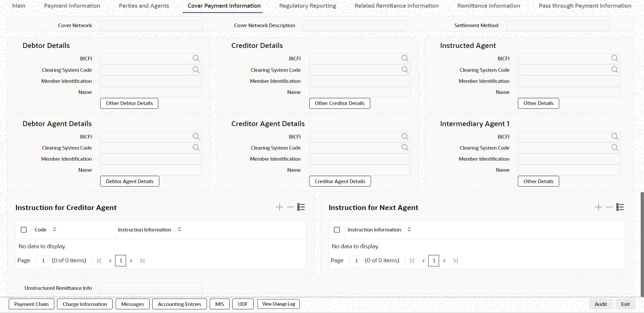Sort Instruction Information in Creditor Agent table
Viewport: 644px width, 313px height.
[179, 229]
